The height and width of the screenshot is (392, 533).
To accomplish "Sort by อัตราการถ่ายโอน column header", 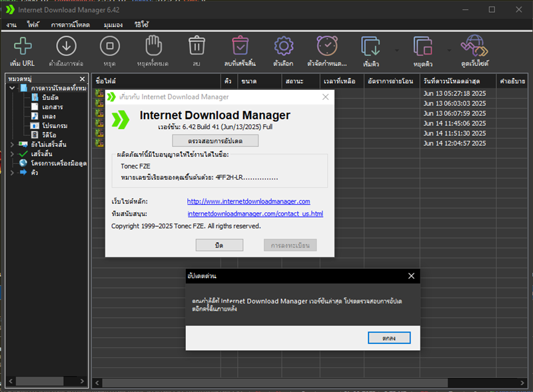I will [x=392, y=81].
